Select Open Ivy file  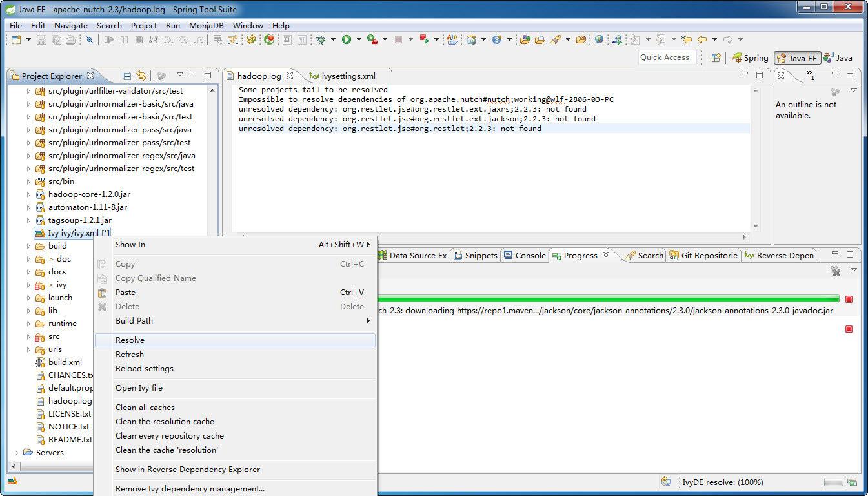tap(235, 388)
